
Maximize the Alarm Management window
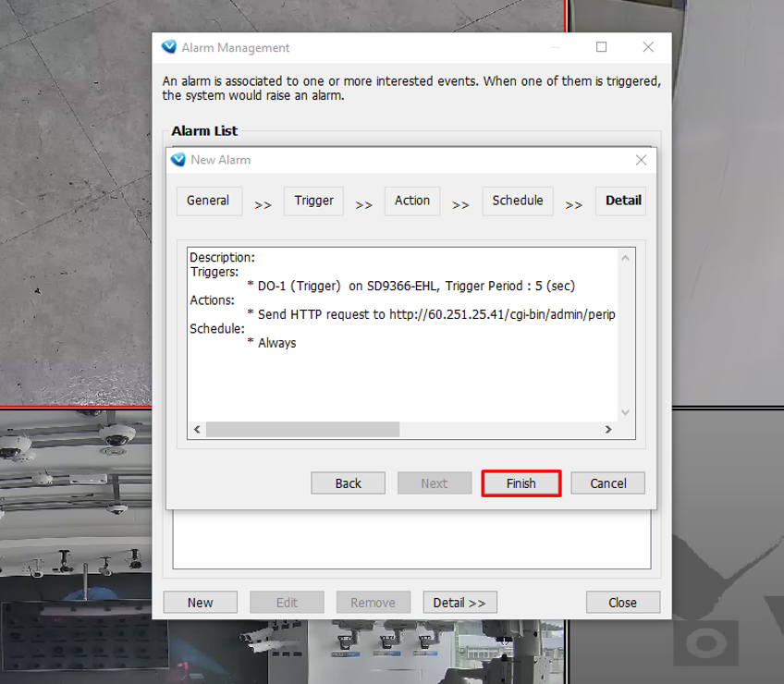(x=602, y=47)
